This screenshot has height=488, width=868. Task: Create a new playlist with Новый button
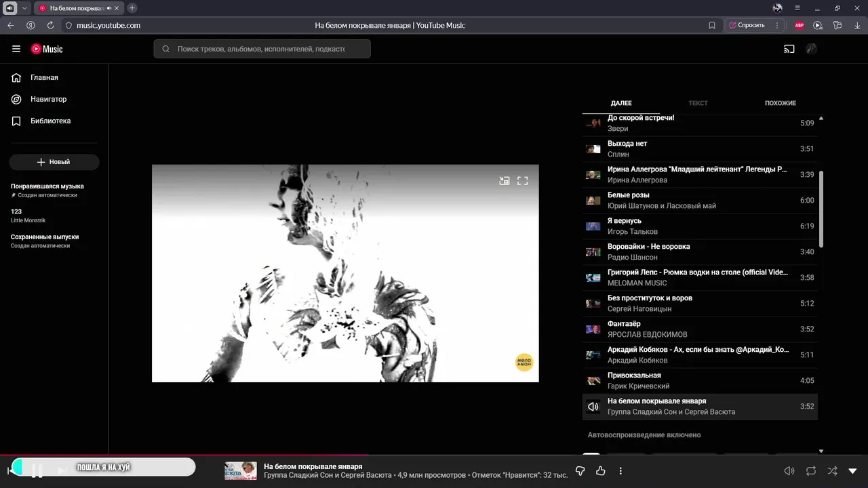pyautogui.click(x=54, y=162)
